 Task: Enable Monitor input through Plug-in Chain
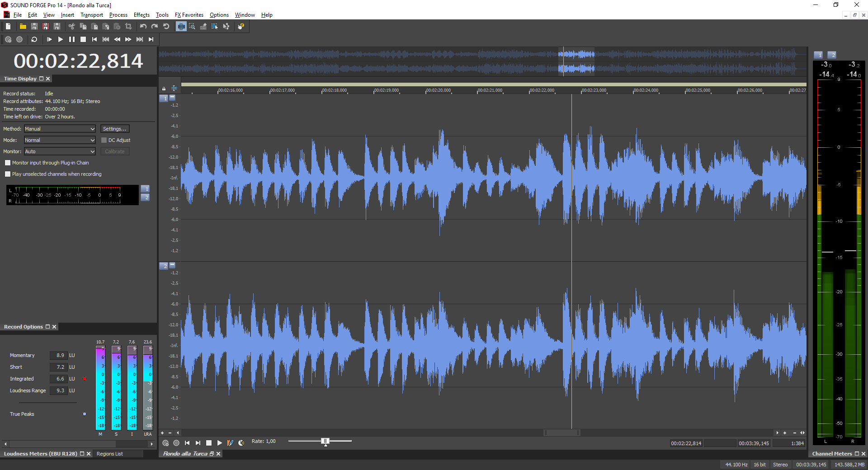point(8,163)
